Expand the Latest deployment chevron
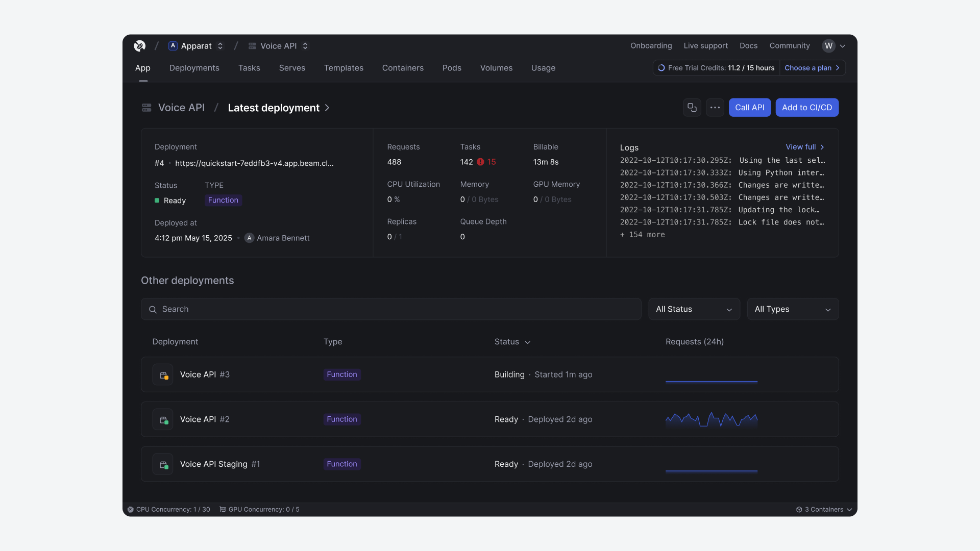Viewport: 980px width, 551px height. (x=327, y=108)
